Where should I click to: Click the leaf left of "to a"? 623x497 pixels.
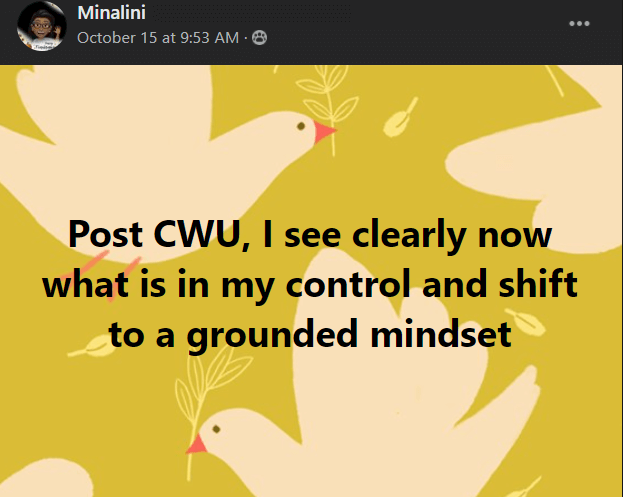[92, 346]
